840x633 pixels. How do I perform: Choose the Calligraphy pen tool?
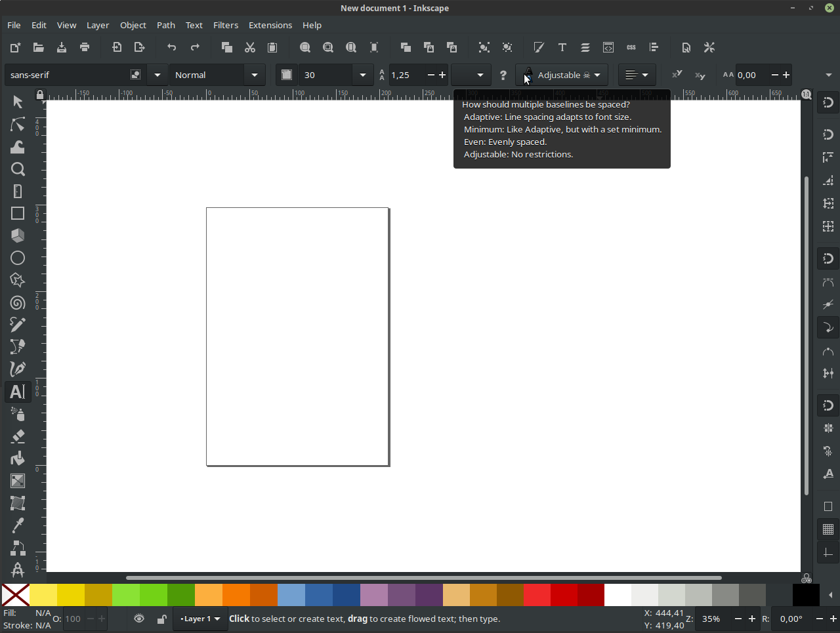[x=18, y=369]
